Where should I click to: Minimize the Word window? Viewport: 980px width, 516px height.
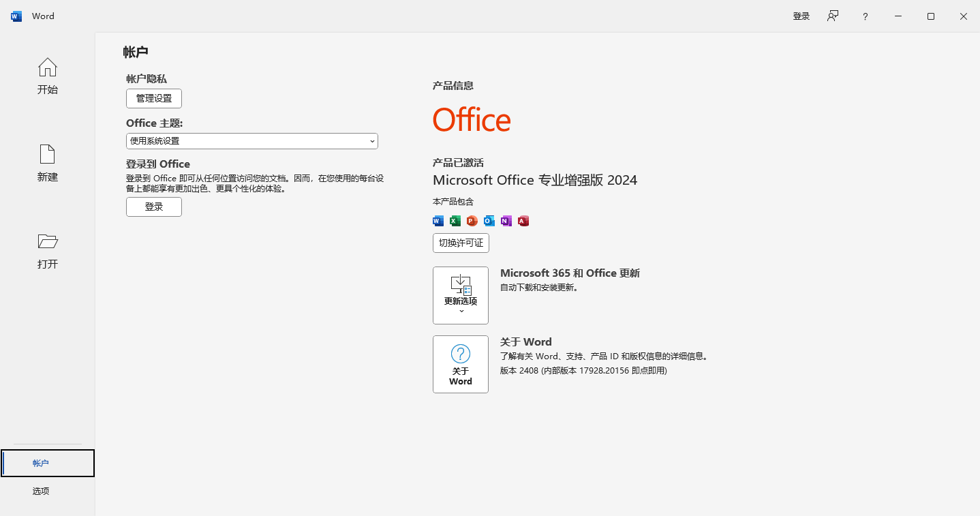tap(898, 16)
